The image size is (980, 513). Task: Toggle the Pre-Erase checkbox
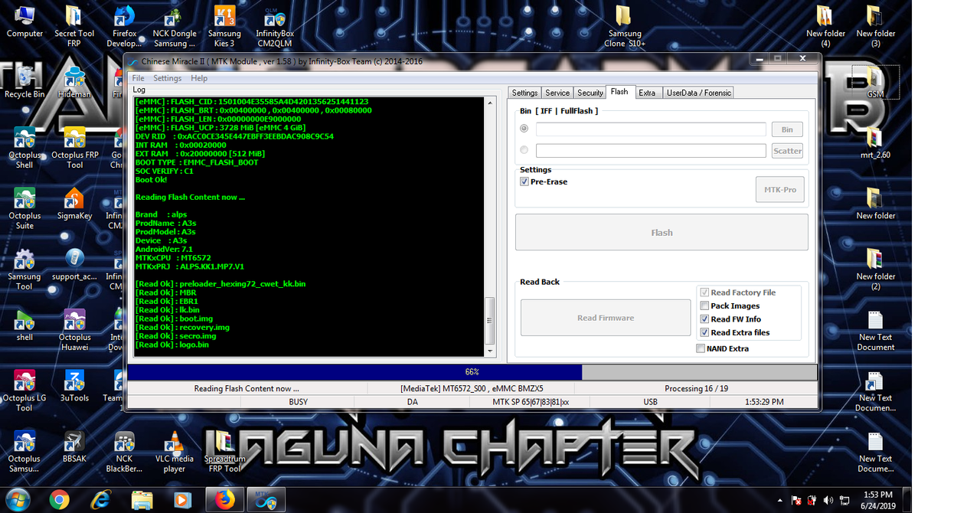click(524, 181)
